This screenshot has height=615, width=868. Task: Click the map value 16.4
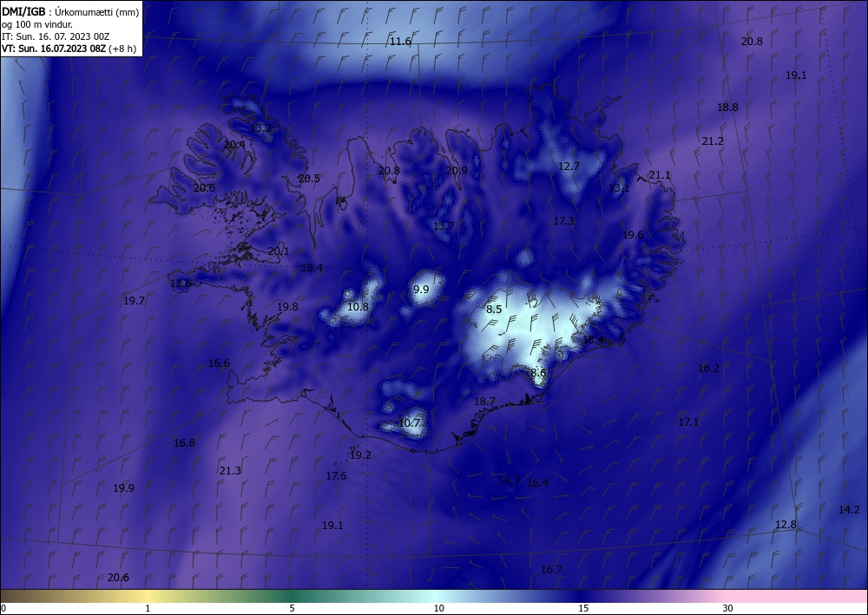coord(537,483)
